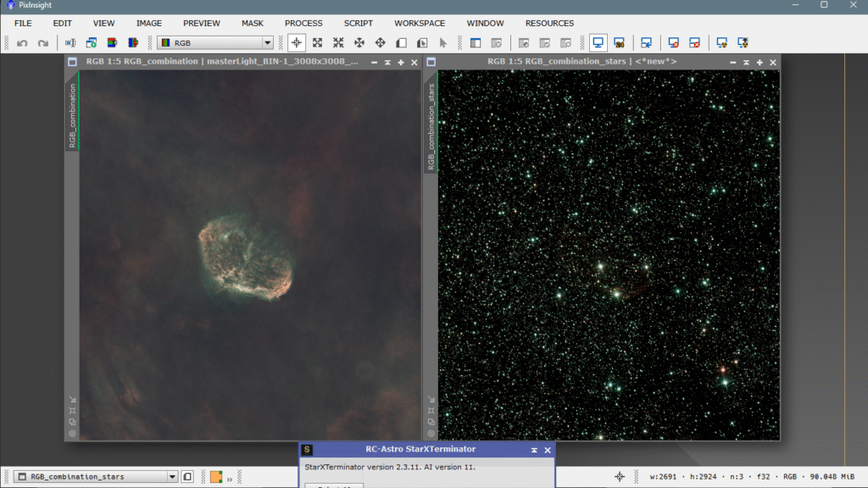
Task: Click the frame icon in RGB_combination_stars window
Action: tap(431, 411)
